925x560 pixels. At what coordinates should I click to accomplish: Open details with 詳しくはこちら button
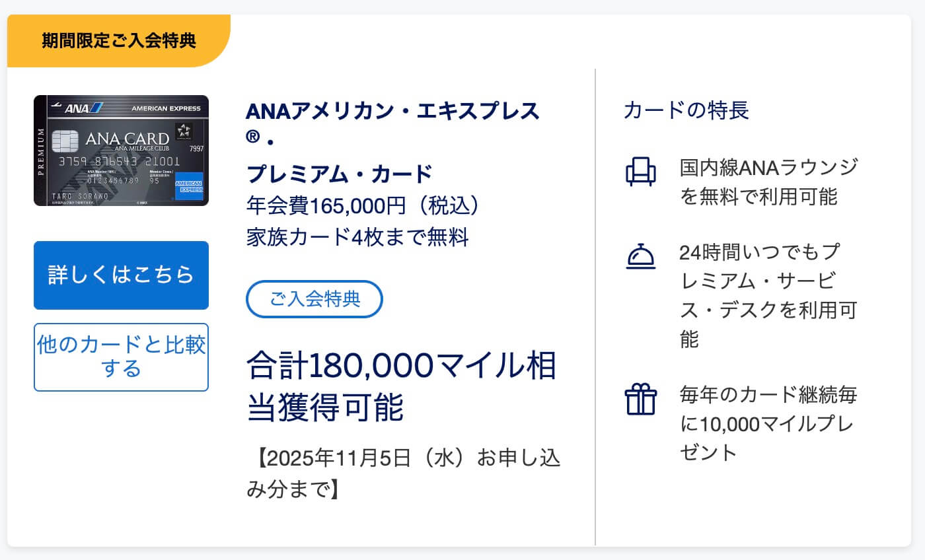point(121,275)
